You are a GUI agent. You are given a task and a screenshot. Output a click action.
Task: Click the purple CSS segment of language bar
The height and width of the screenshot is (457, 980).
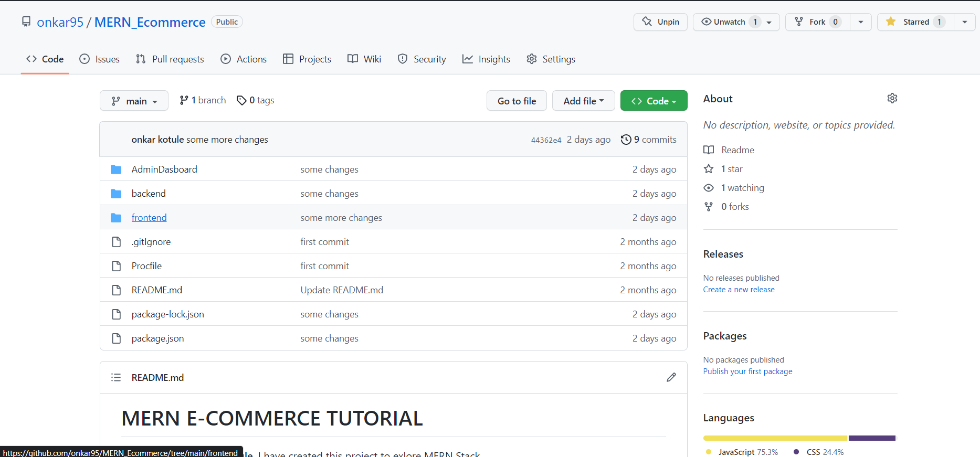(872, 438)
